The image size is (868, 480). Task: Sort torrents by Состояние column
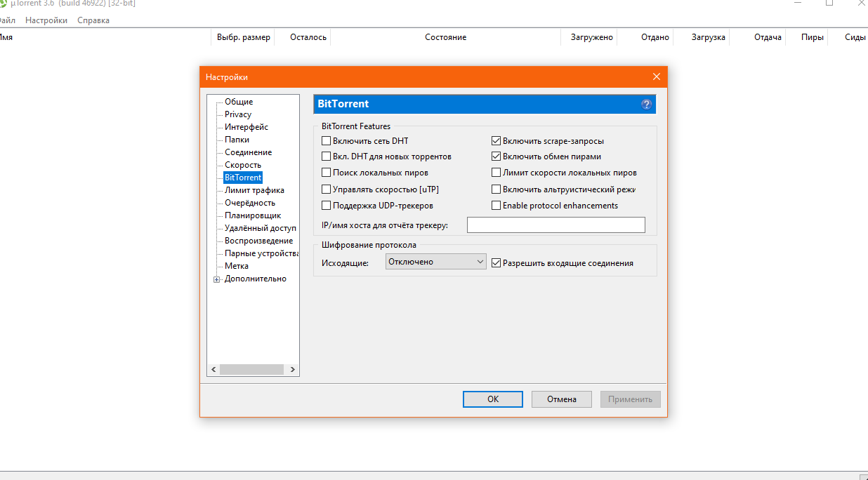(445, 37)
